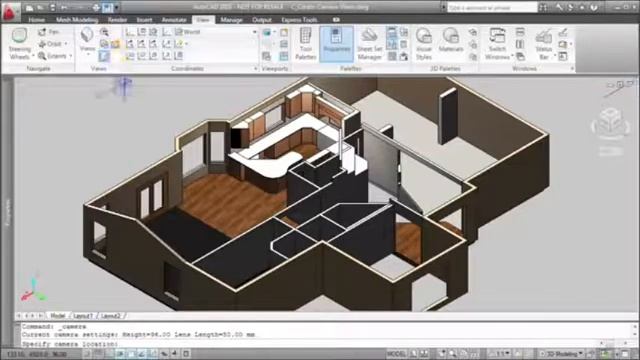The image size is (640, 360).
Task: Switch to the Annotate ribbon tab
Action: click(174, 20)
